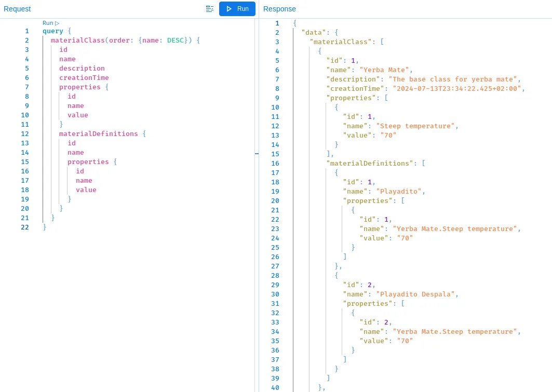This screenshot has height=392, width=552.
Task: Click 'value' on request line 18
Action: (86, 190)
